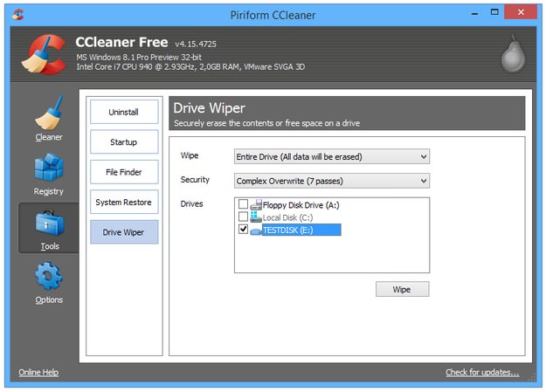Click the Local Disk (C:) drive icon
This screenshot has height=392, width=546.
tap(256, 217)
